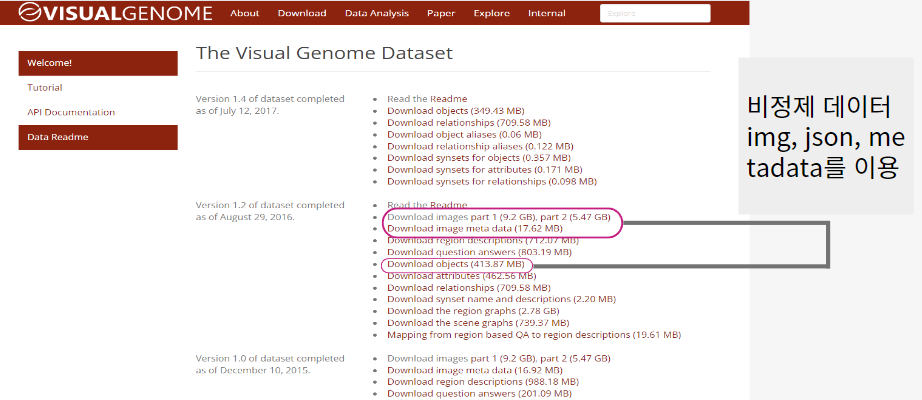Go to Data Analysis page
This screenshot has height=400, width=922.
[x=377, y=14]
